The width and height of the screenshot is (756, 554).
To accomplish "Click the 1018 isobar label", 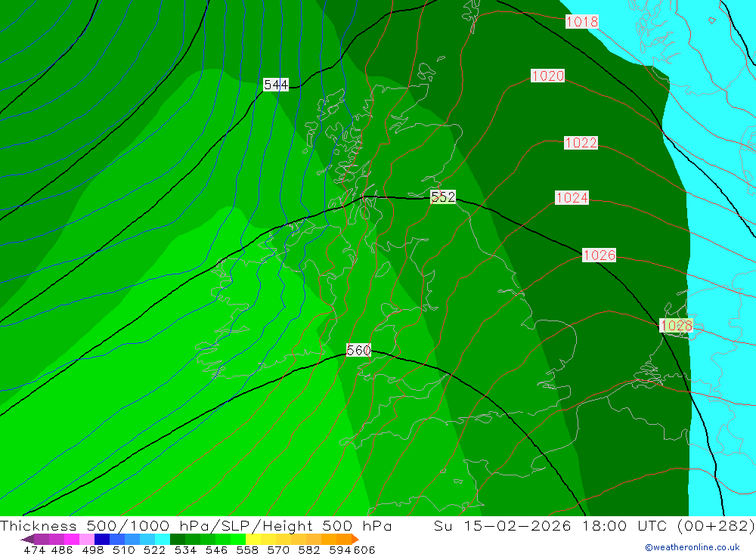I will coord(582,21).
